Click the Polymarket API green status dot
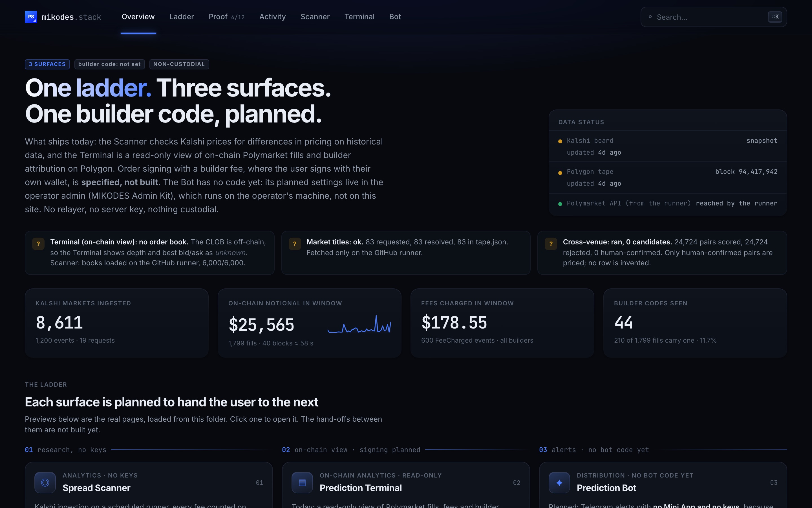The image size is (812, 508). (560, 204)
